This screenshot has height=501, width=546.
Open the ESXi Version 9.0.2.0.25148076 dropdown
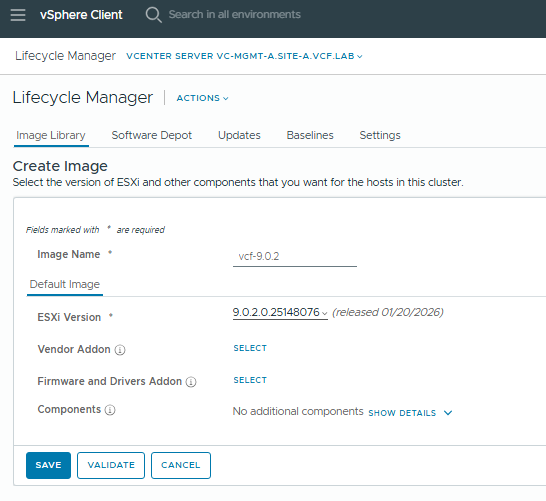[280, 312]
